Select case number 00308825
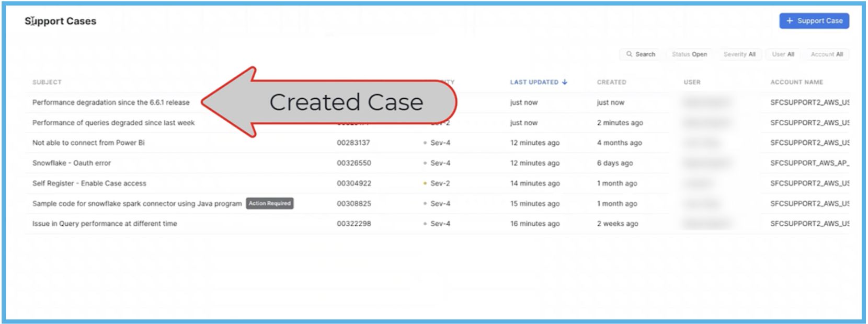This screenshot has height=324, width=868. coord(354,203)
